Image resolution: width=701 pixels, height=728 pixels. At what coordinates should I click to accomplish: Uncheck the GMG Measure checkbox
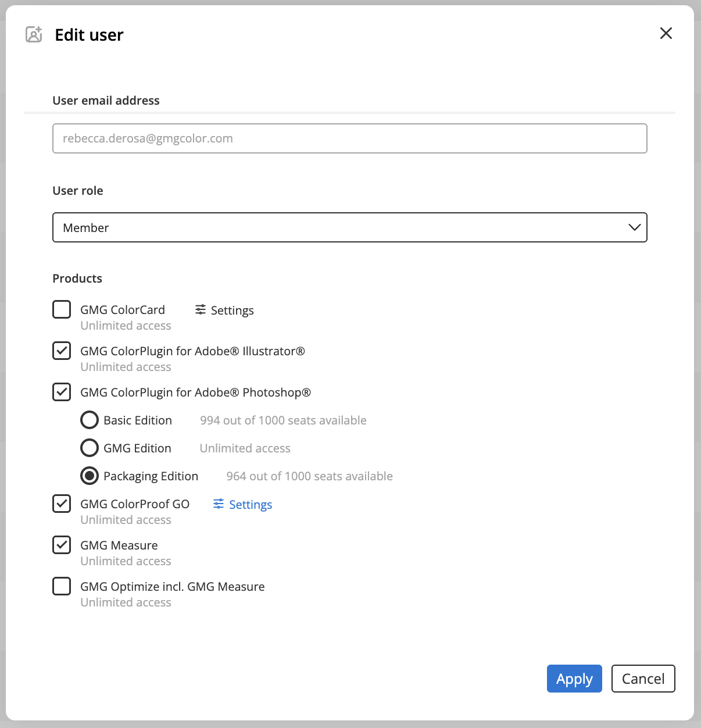coord(62,545)
